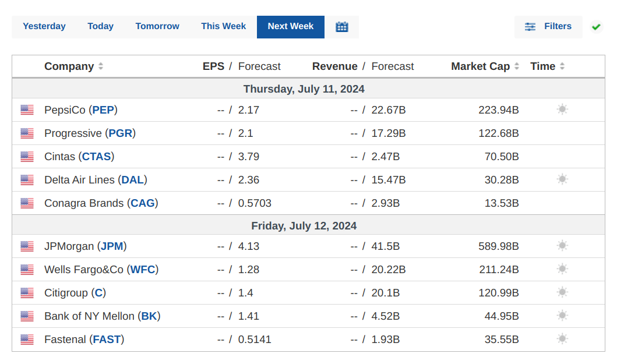Switch to the Tomorrow tab

coord(157,26)
